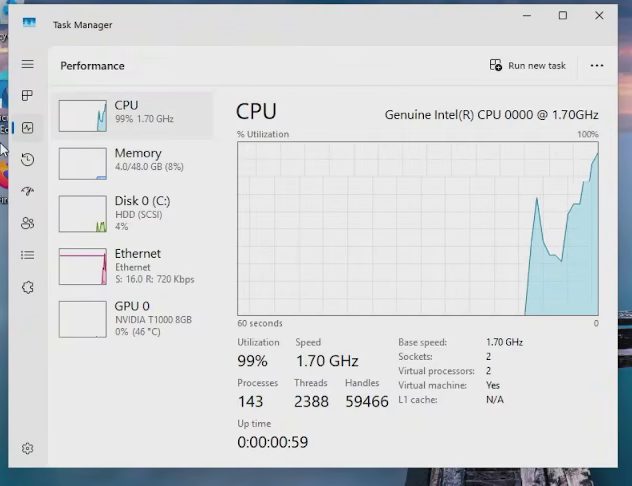
Task: Click the Performance page heading
Action: tap(92, 66)
